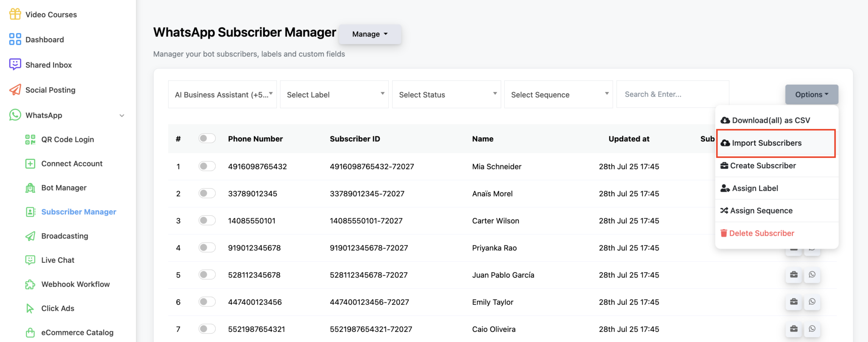Screen dimensions: 868x342
Task: Toggle the switch for Emily Taylor
Action: pos(207,301)
